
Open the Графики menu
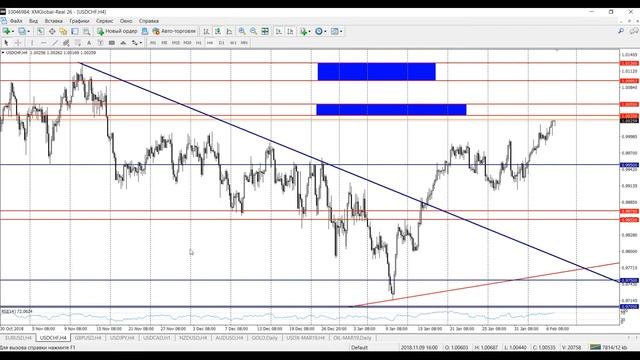79,21
